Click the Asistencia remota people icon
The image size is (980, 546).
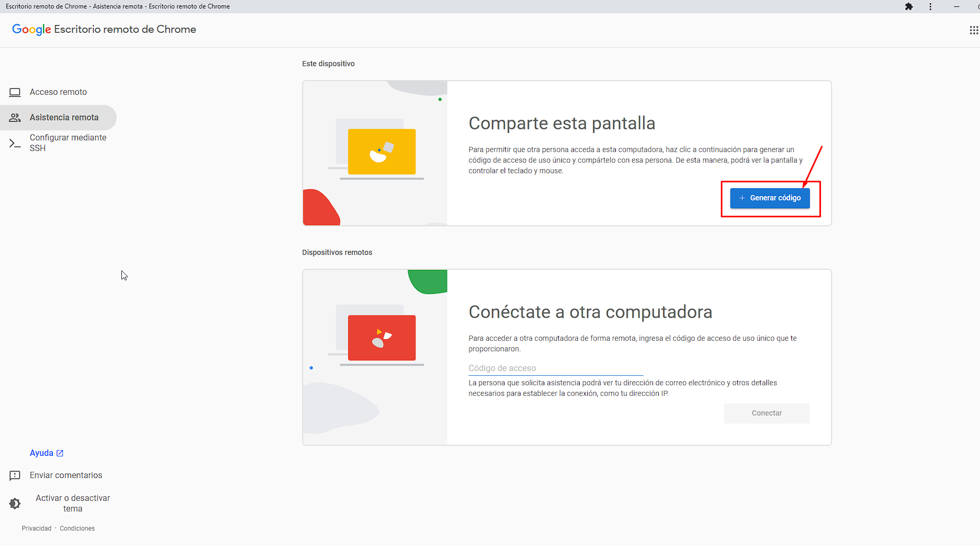point(15,118)
